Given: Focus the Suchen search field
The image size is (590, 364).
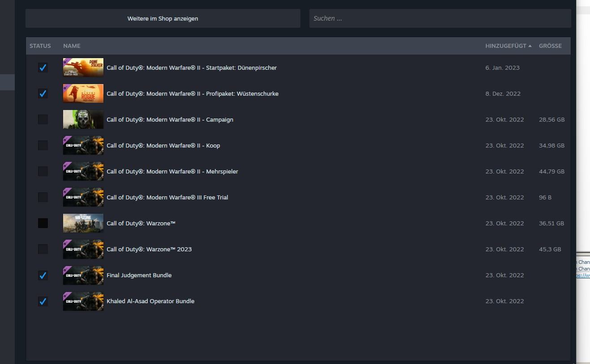Looking at the screenshot, I should 440,18.
